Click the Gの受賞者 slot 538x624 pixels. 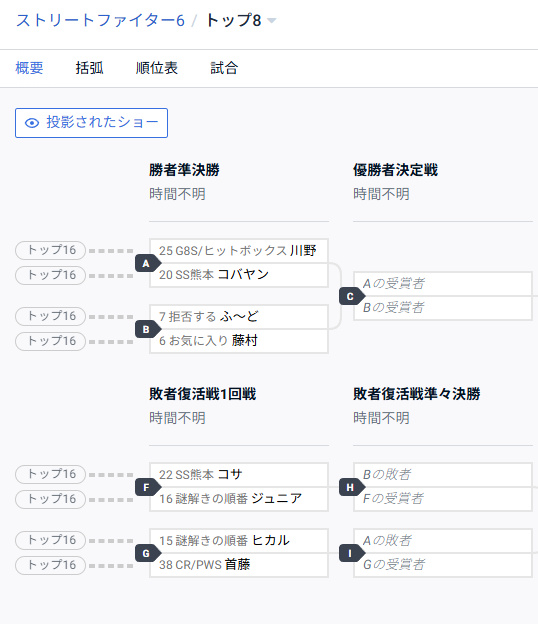coord(443,565)
